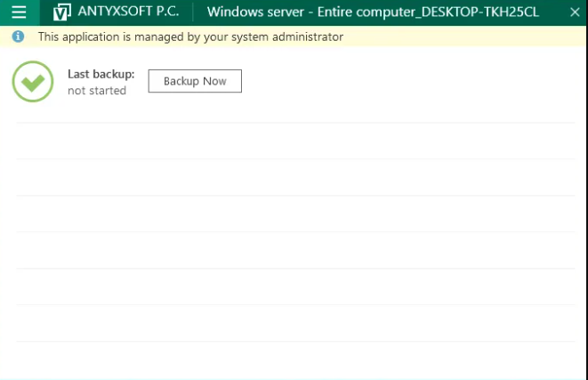The height and width of the screenshot is (380, 588).
Task: Click the ANTYXSOFT P.C. header text
Action: coord(130,12)
